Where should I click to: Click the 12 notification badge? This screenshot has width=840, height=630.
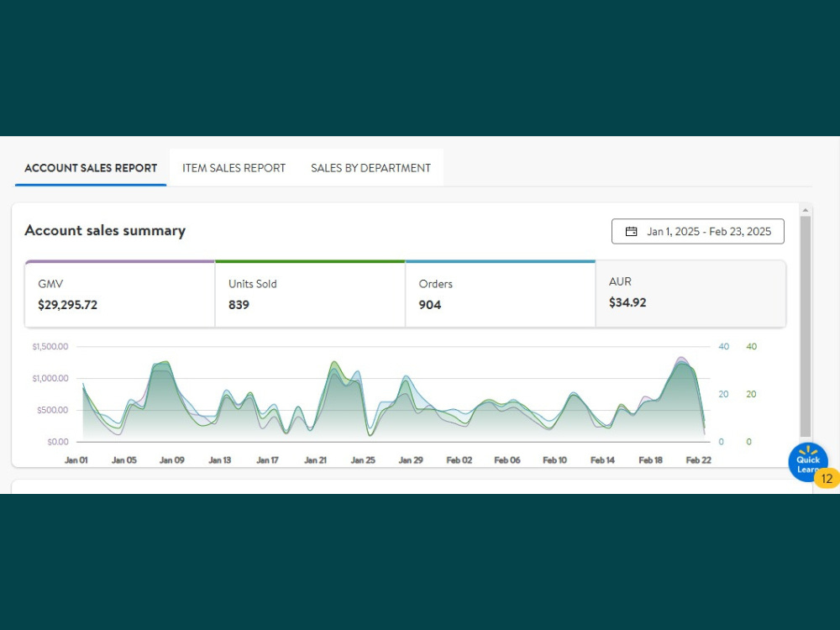tap(827, 479)
